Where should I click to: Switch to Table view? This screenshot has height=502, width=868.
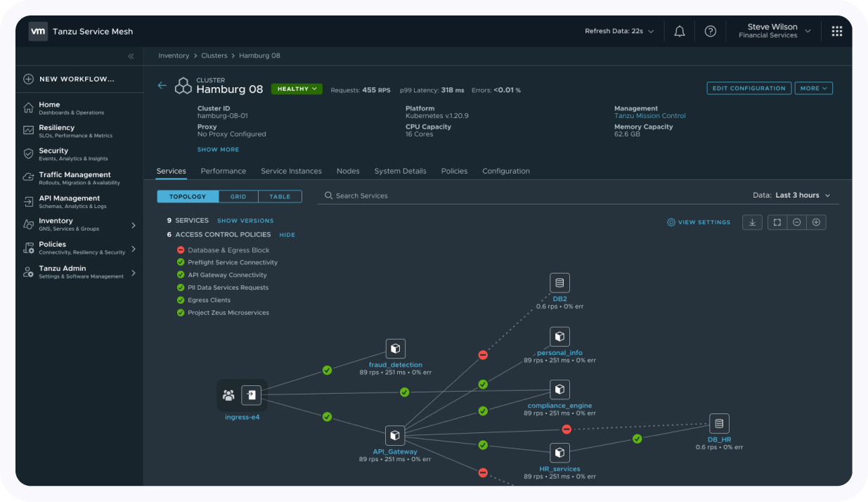280,197
